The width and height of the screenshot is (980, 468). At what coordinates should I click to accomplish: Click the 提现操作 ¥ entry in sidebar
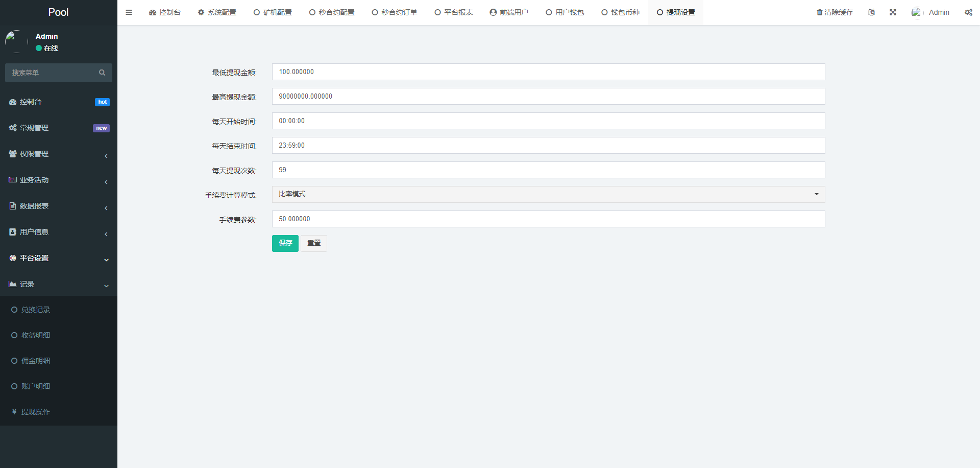(x=35, y=411)
